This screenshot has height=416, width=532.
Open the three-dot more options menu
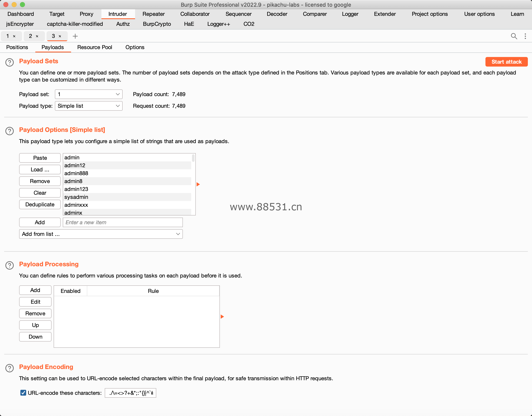525,36
